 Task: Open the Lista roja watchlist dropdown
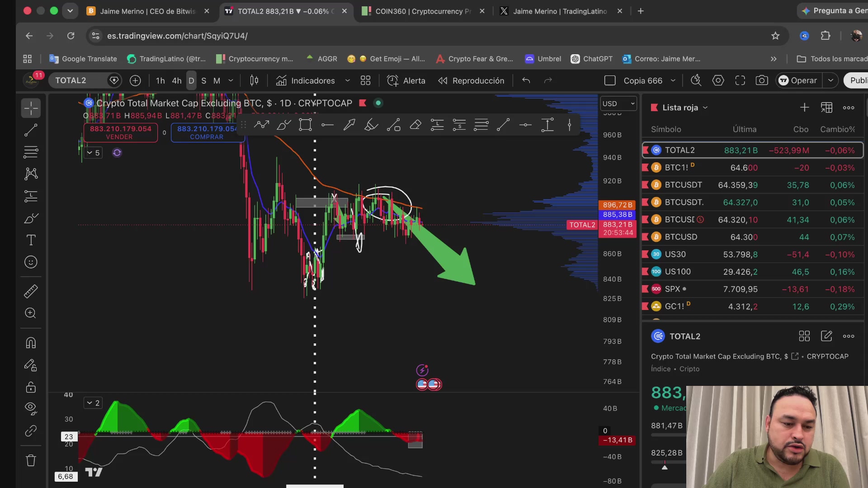point(685,108)
